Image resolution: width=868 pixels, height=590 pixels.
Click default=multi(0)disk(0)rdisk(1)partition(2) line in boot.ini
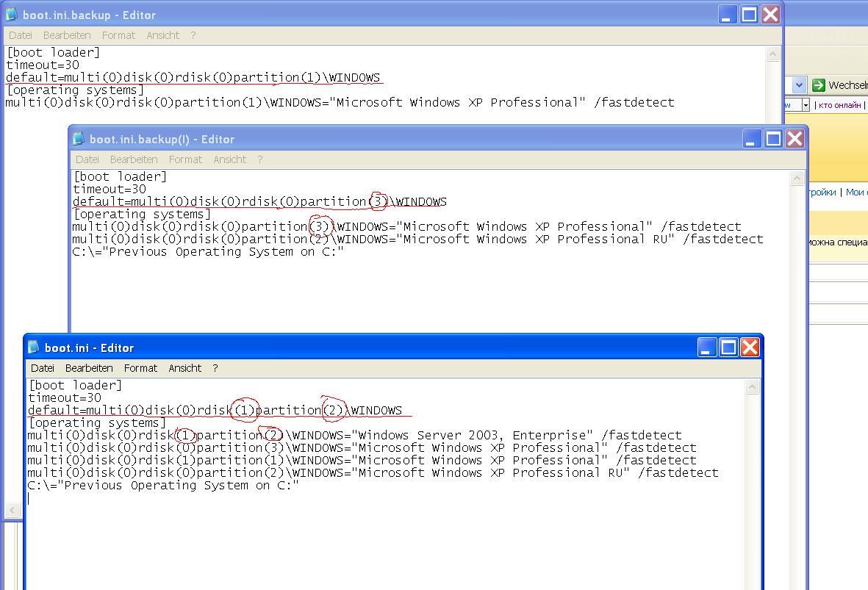coord(215,411)
